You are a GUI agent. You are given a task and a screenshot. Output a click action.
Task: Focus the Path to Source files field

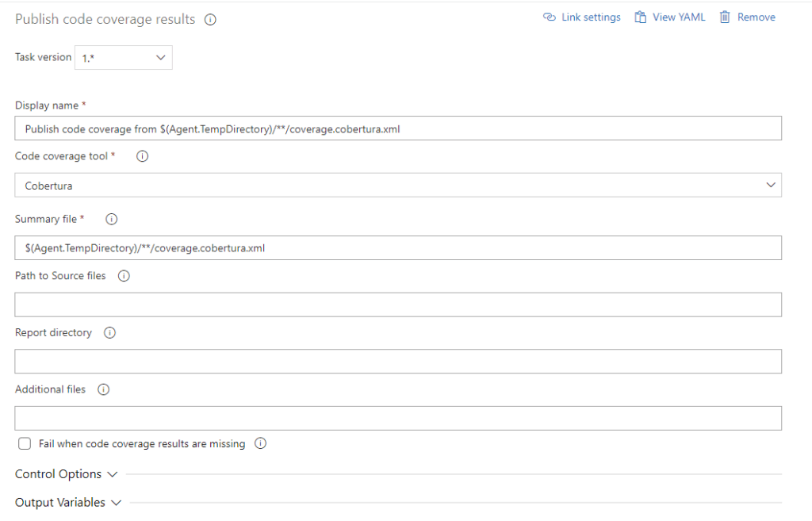398,305
